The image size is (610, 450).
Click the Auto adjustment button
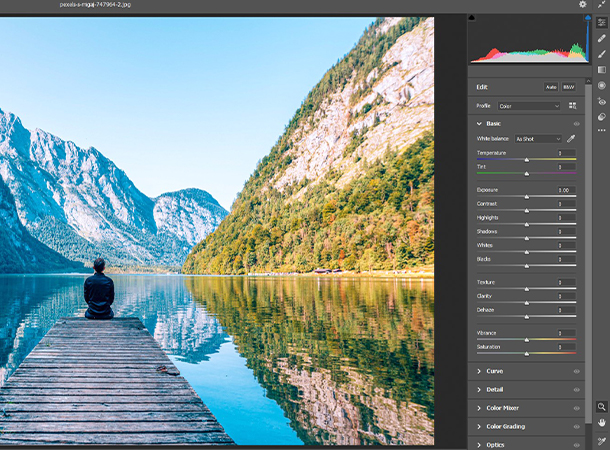pos(551,87)
